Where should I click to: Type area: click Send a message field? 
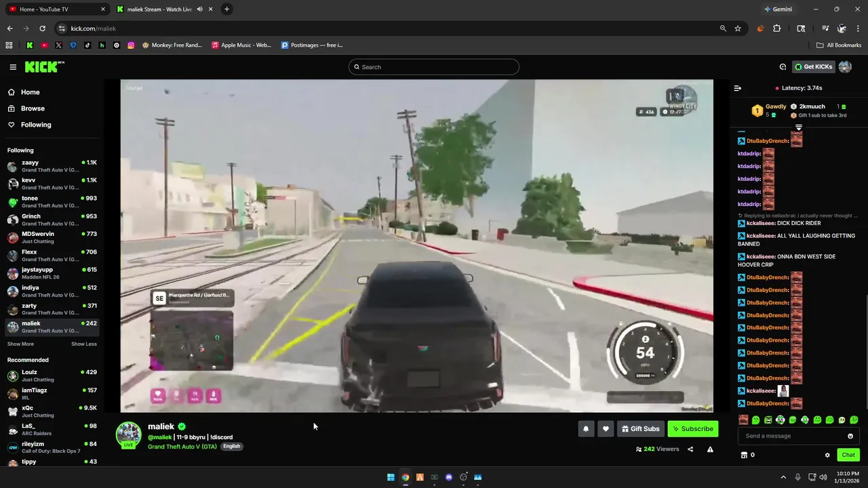pyautogui.click(x=793, y=436)
